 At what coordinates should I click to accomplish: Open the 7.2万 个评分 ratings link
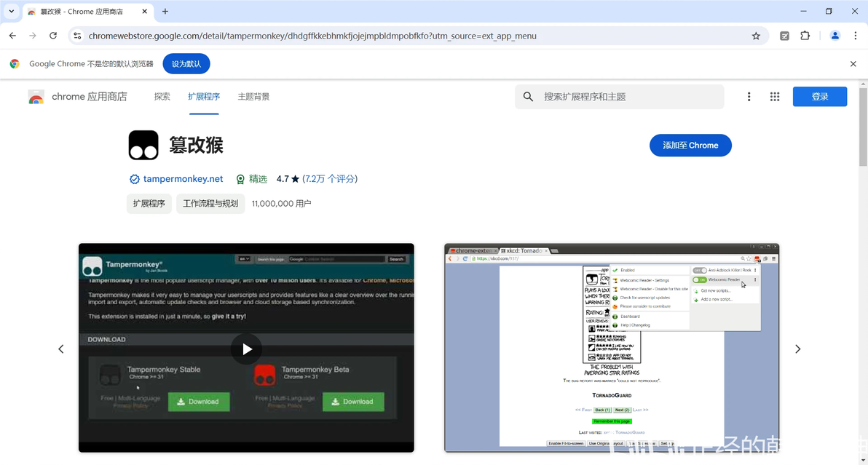[330, 178]
